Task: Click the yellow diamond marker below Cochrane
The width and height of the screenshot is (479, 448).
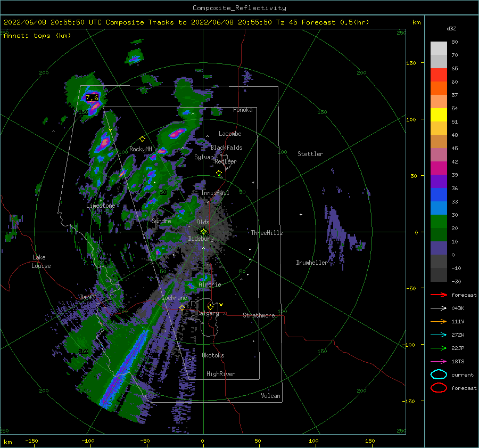Action: point(182,307)
